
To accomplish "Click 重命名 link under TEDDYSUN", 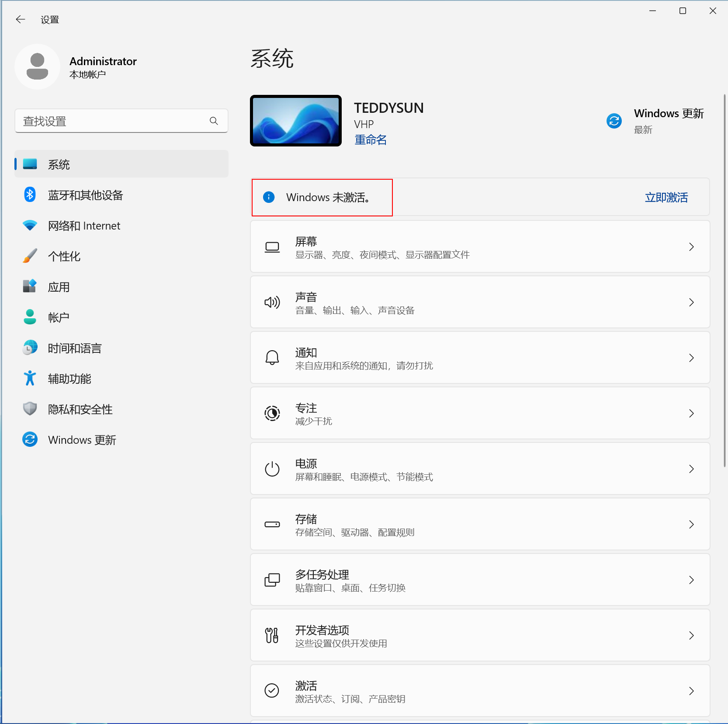I will [x=371, y=140].
